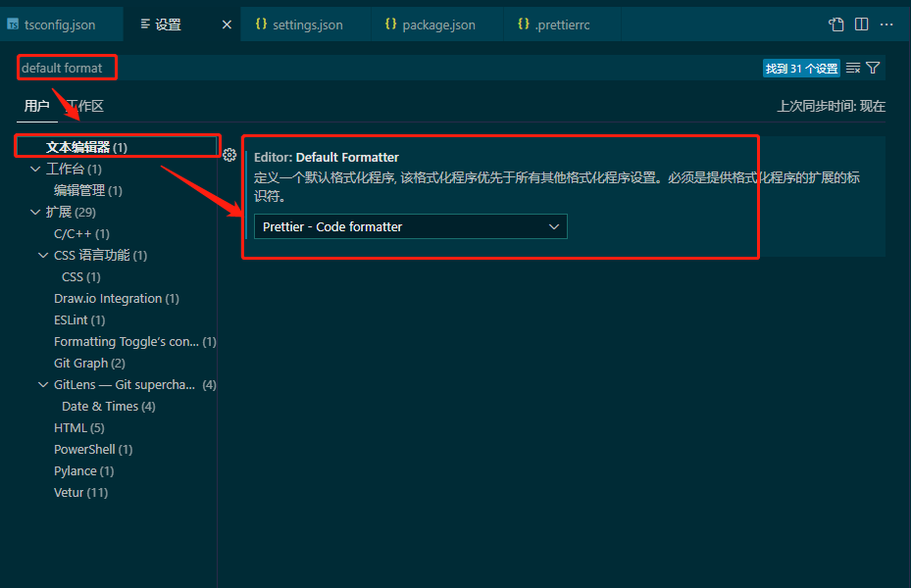Switch to the package.json tab
Image resolution: width=911 pixels, height=588 pixels.
point(435,24)
